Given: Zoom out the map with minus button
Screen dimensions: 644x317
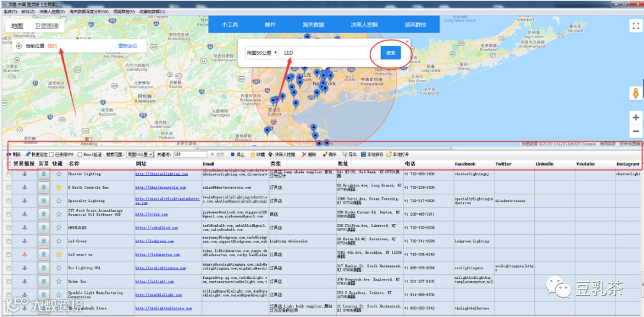Looking at the screenshot, I should [x=636, y=132].
